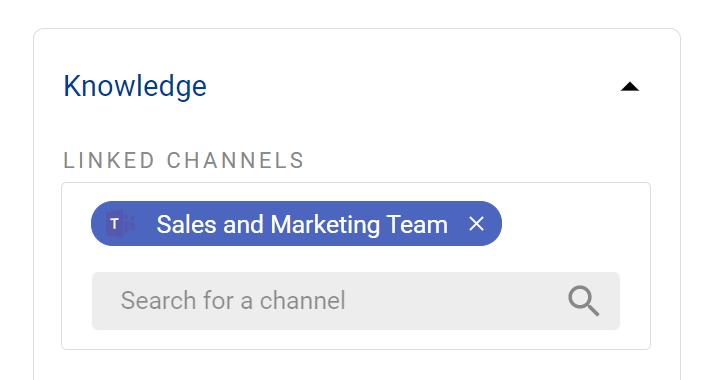The height and width of the screenshot is (380, 715).
Task: Focus the Search for a channel field
Action: pos(356,301)
